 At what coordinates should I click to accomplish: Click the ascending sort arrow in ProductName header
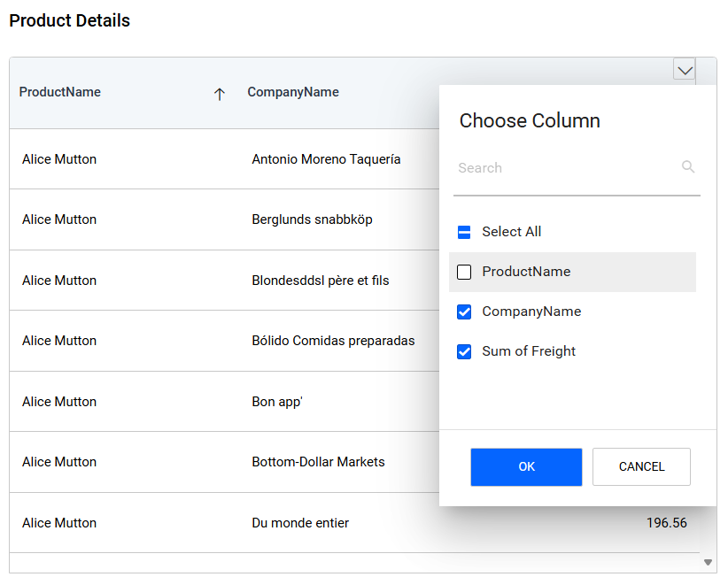point(220,94)
